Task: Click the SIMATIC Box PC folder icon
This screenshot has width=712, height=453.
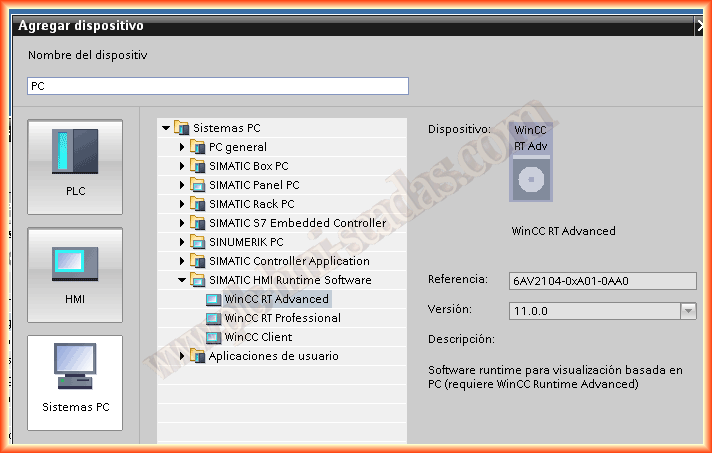Action: (x=198, y=166)
